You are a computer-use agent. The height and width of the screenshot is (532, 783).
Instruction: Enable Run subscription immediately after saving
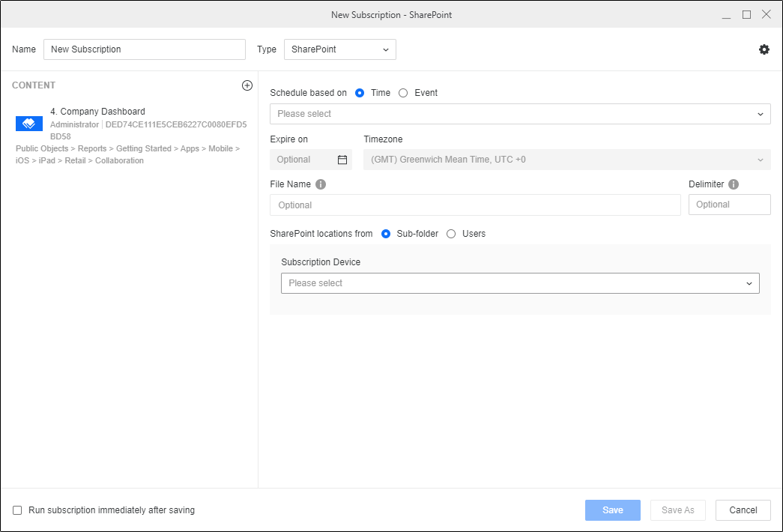pos(17,510)
